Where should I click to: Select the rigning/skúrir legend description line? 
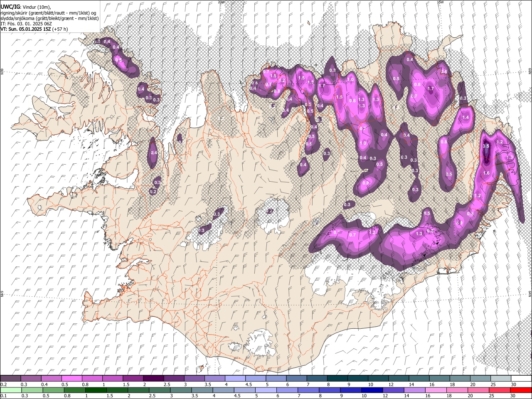click(48, 12)
